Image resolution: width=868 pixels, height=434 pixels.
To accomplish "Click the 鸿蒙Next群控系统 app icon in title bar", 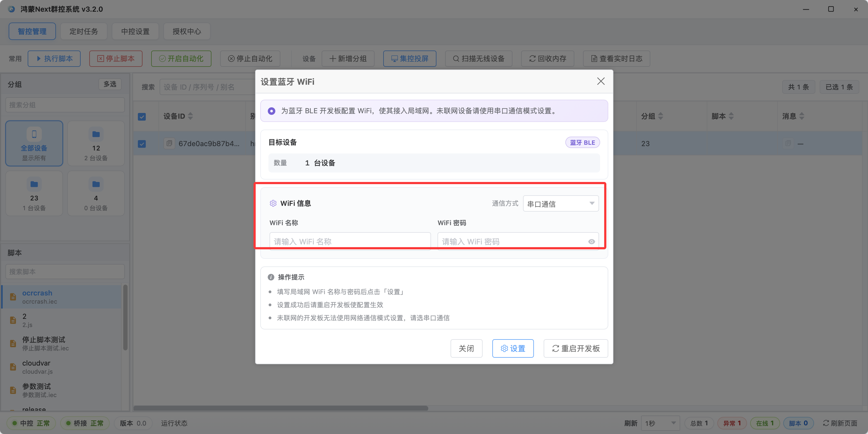I will (x=11, y=9).
